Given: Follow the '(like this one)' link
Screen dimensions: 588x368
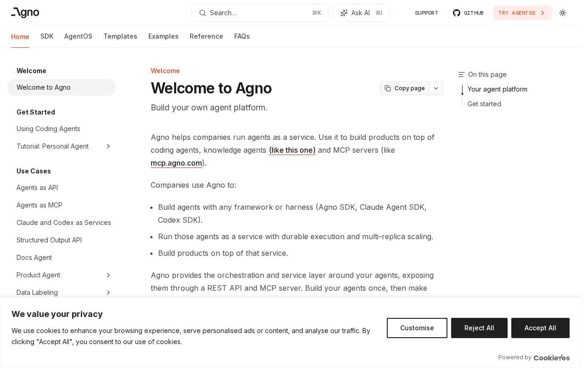Looking at the screenshot, I should click(x=292, y=150).
